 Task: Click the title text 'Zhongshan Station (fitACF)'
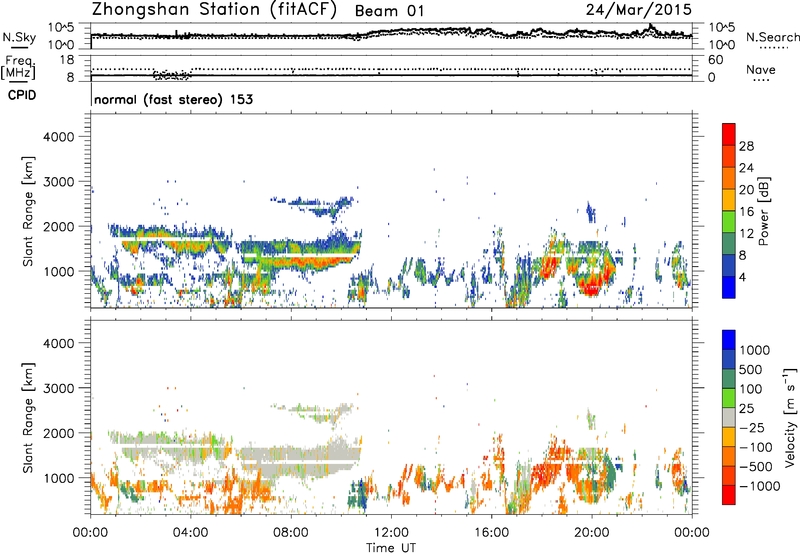(214, 10)
